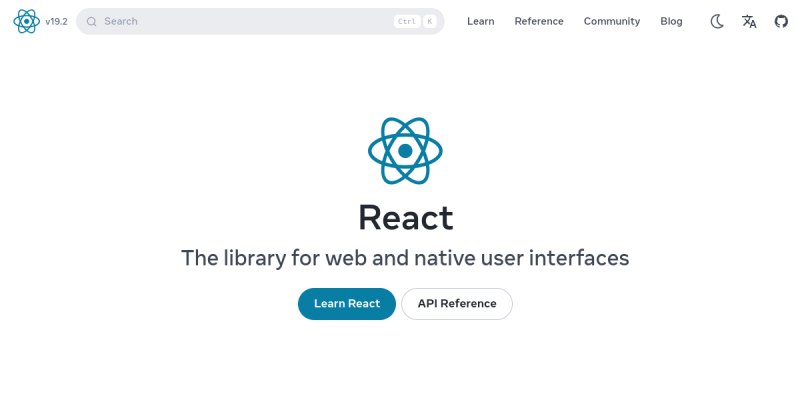Screen dimensions: 800x400
Task: Visit the Blog page
Action: [671, 21]
